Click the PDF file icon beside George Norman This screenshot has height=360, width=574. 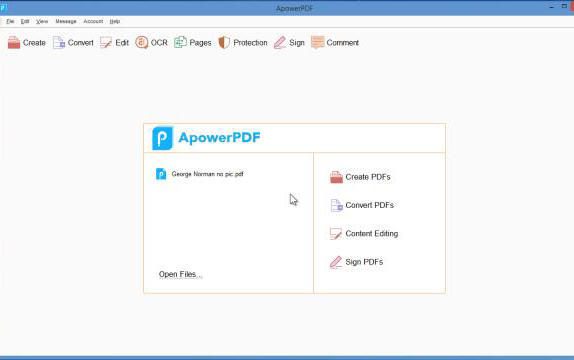(161, 174)
